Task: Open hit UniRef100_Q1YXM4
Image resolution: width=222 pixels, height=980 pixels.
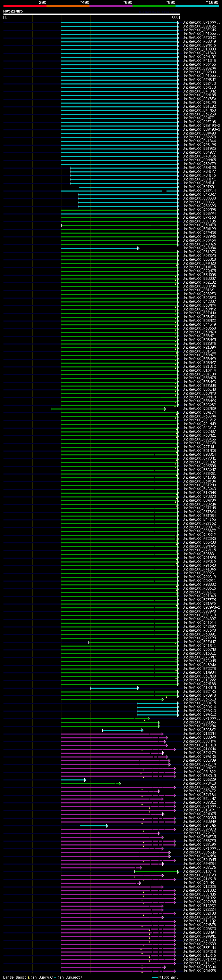Action: coord(199,749)
